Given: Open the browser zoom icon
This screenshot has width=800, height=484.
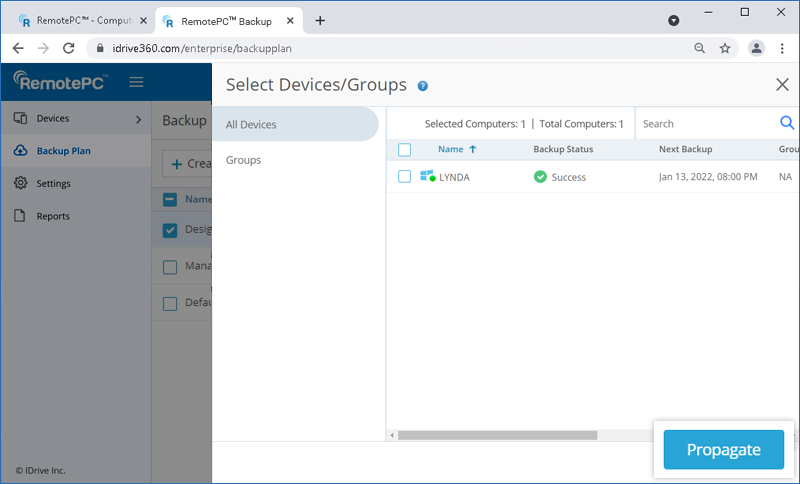Looking at the screenshot, I should point(699,48).
